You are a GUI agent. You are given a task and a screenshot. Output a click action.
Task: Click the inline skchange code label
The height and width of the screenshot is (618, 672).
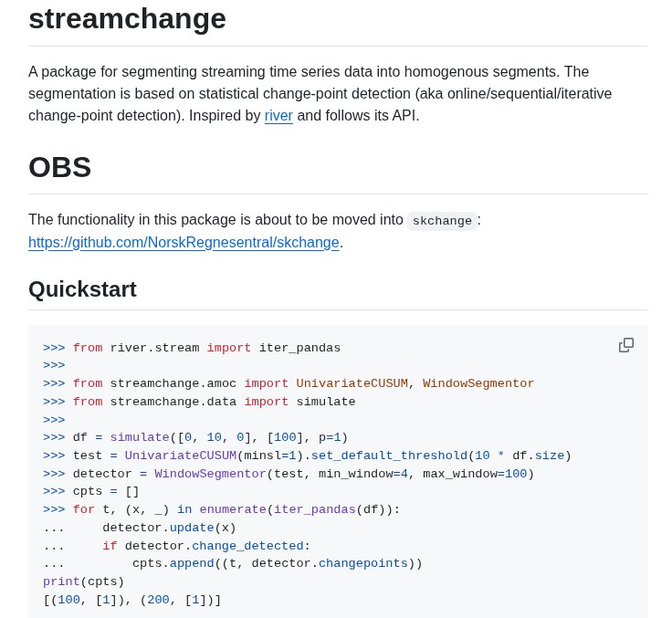[x=442, y=221]
